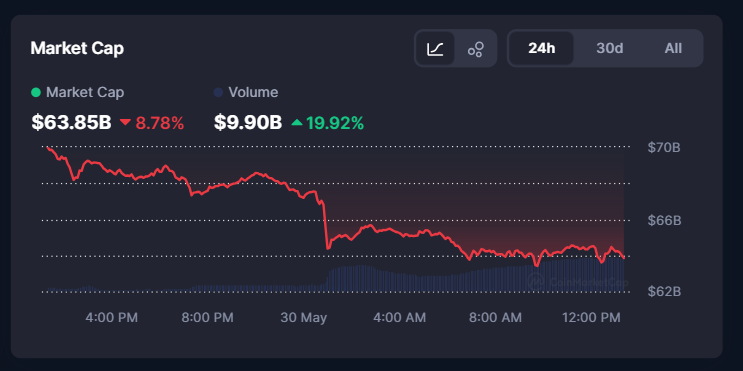This screenshot has height=371, width=743.
Task: Click the 19.92% volume increase percentage
Action: pos(335,123)
